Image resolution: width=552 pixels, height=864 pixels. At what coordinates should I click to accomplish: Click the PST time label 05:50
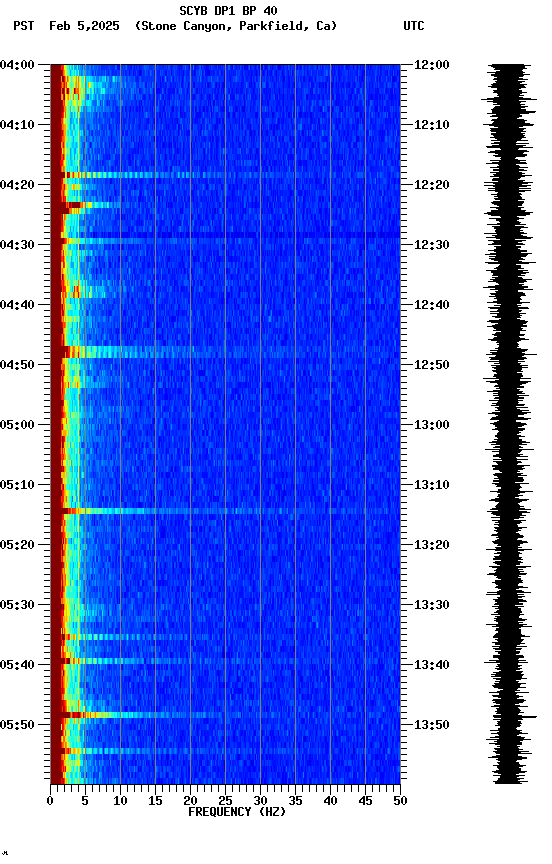(17, 725)
